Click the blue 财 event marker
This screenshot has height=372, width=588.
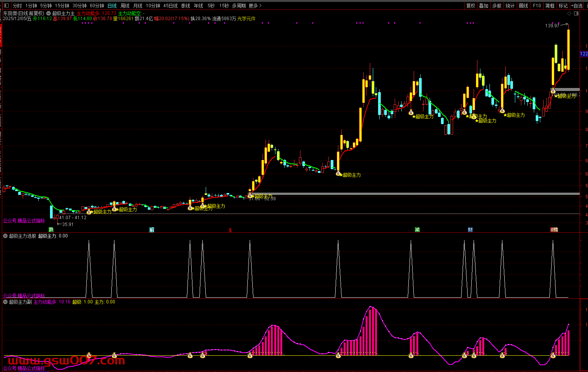(x=470, y=230)
